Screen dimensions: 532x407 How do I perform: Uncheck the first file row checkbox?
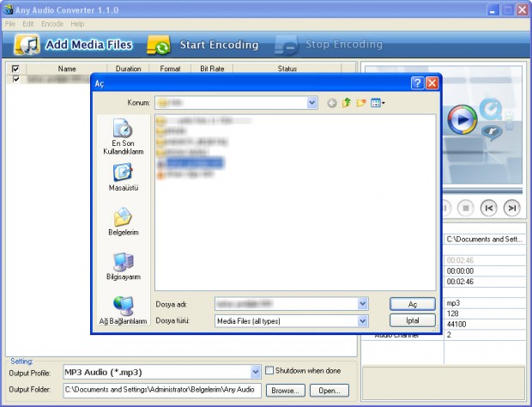[15, 79]
